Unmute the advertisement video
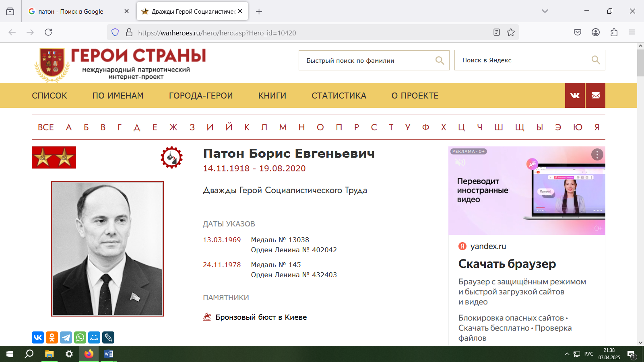The height and width of the screenshot is (362, 644). (x=460, y=162)
